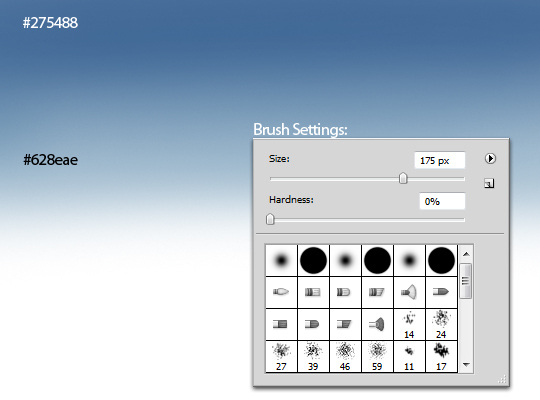Choose the spatter brush labeled 24
The height and width of the screenshot is (400, 540).
pyautogui.click(x=441, y=324)
